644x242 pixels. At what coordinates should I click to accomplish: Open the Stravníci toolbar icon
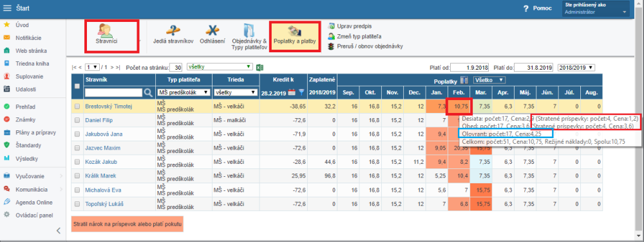[x=111, y=37]
